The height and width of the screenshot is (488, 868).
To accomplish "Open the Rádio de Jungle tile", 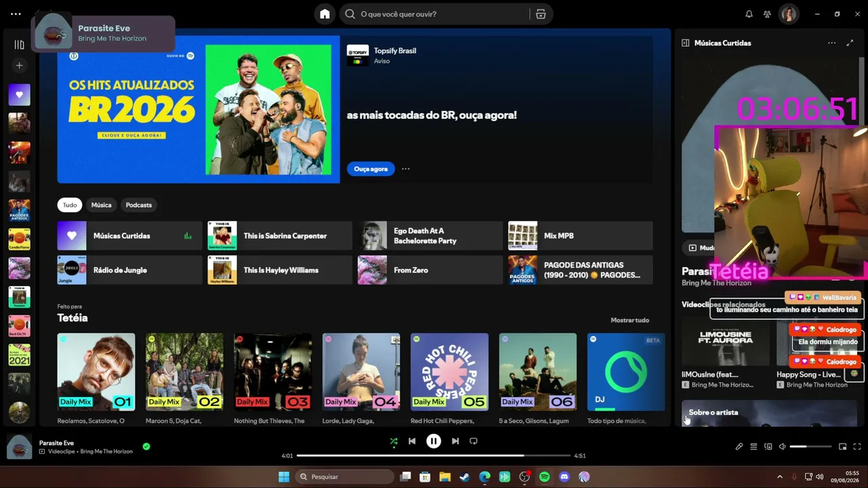I will 130,270.
